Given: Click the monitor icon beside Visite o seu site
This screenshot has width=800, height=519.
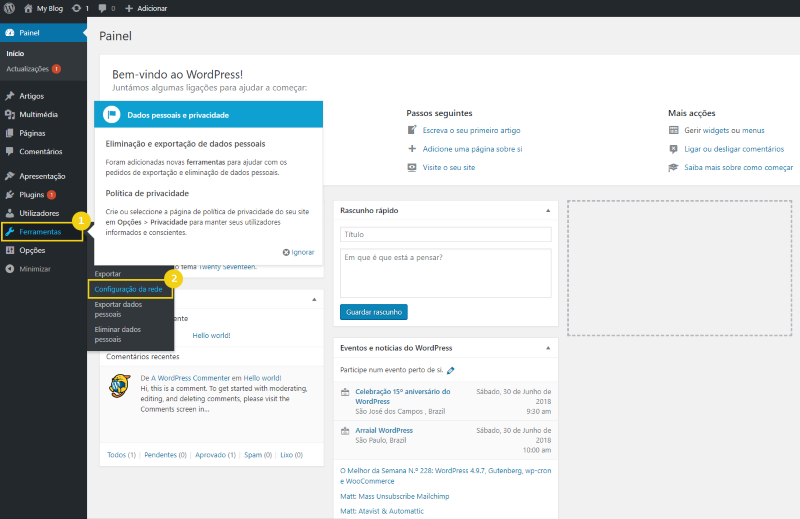Looking at the screenshot, I should pyautogui.click(x=412, y=167).
